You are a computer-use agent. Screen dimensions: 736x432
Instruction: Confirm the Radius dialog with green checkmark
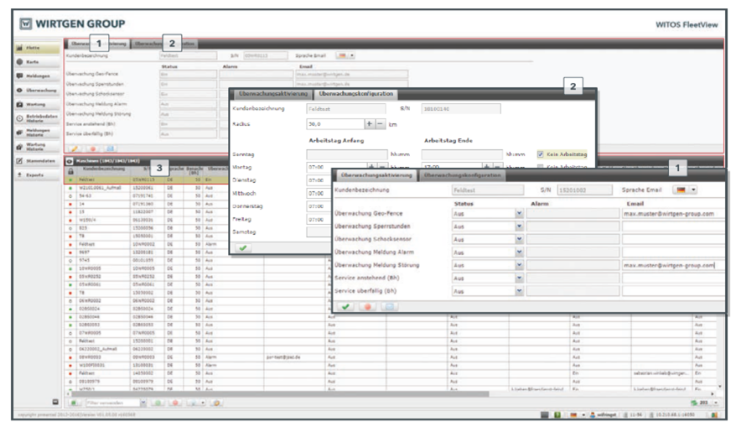(243, 248)
